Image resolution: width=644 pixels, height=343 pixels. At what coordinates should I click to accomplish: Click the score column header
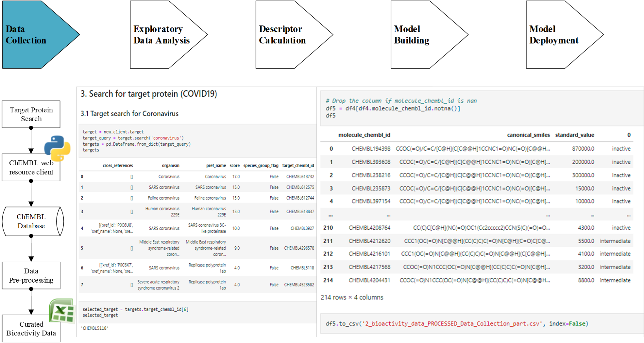pos(234,166)
